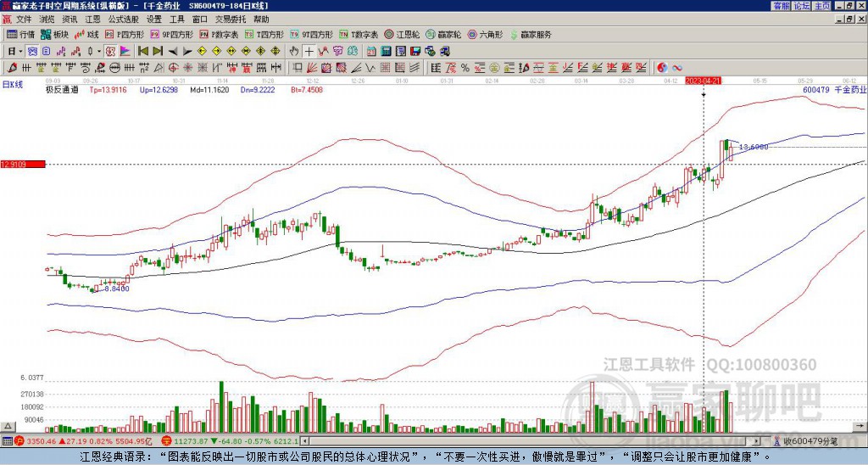Image resolution: width=868 pixels, height=465 pixels.
Task: Jump to last bar with green right-end arrow
Action: point(158,52)
